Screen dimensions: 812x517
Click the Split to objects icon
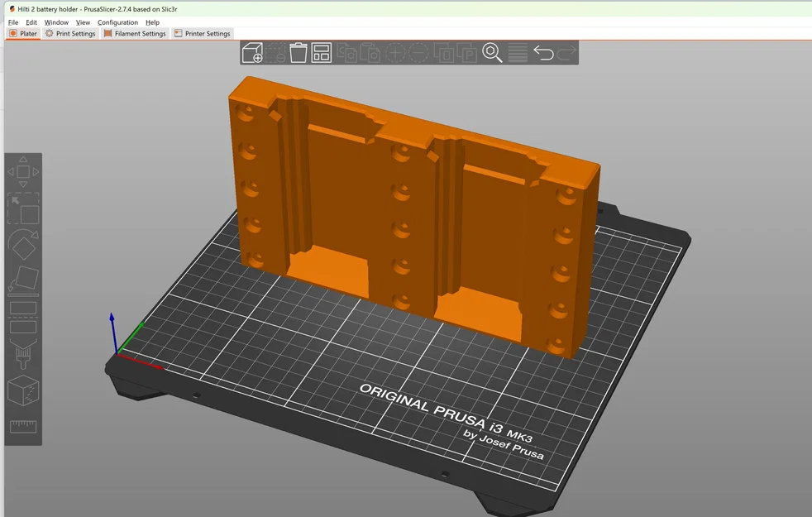(444, 53)
